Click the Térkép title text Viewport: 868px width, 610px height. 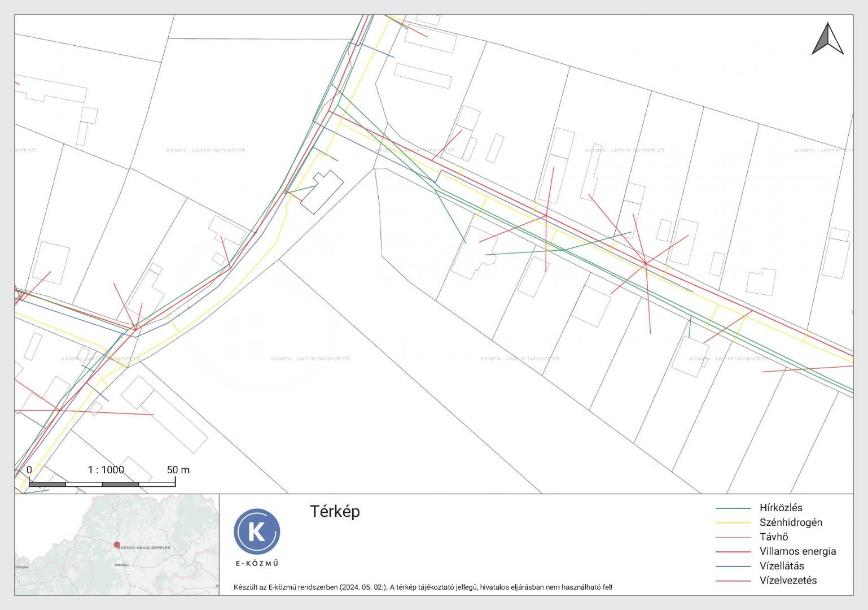(x=335, y=511)
